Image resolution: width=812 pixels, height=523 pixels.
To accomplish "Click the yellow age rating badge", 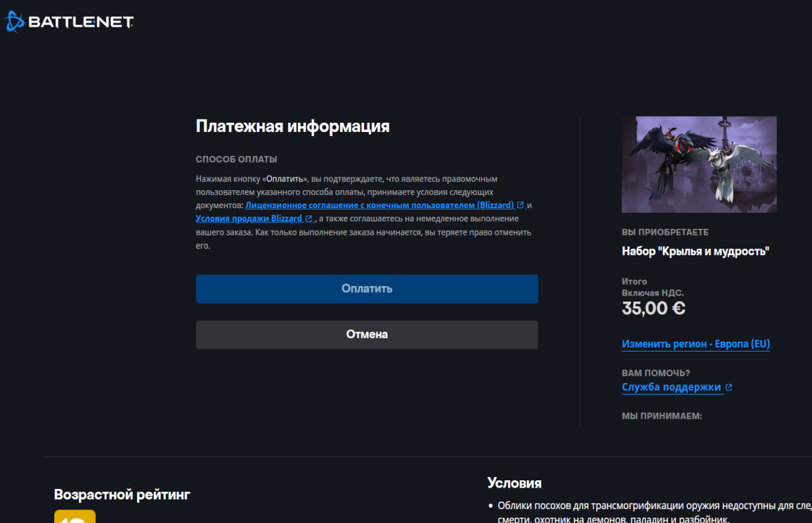I will pos(75,516).
